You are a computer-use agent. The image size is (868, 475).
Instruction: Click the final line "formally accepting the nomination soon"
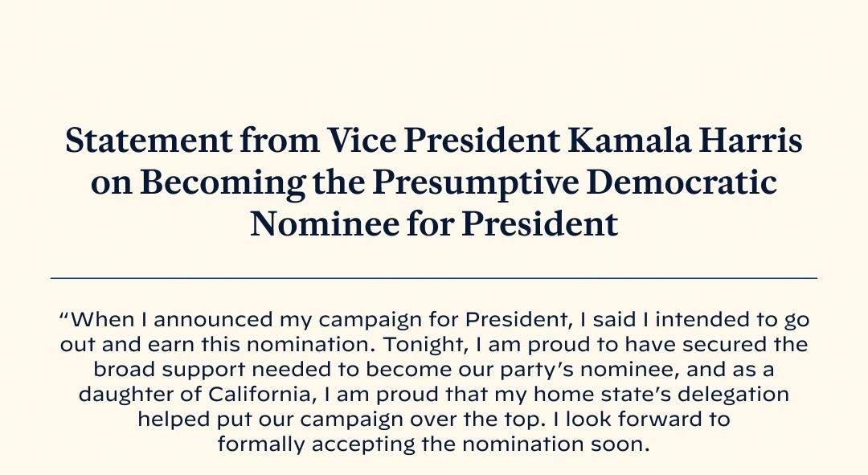coord(432,444)
